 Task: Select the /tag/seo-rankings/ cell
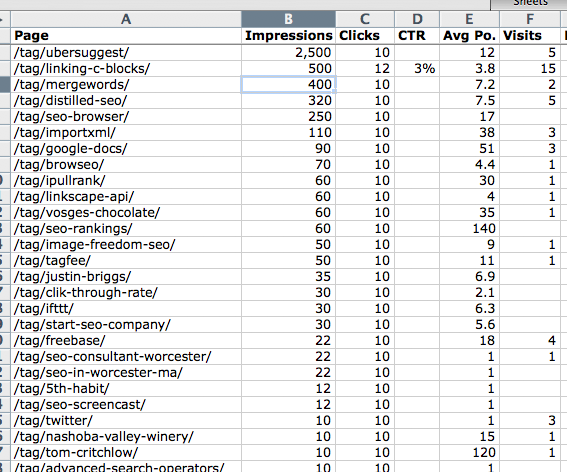click(126, 229)
